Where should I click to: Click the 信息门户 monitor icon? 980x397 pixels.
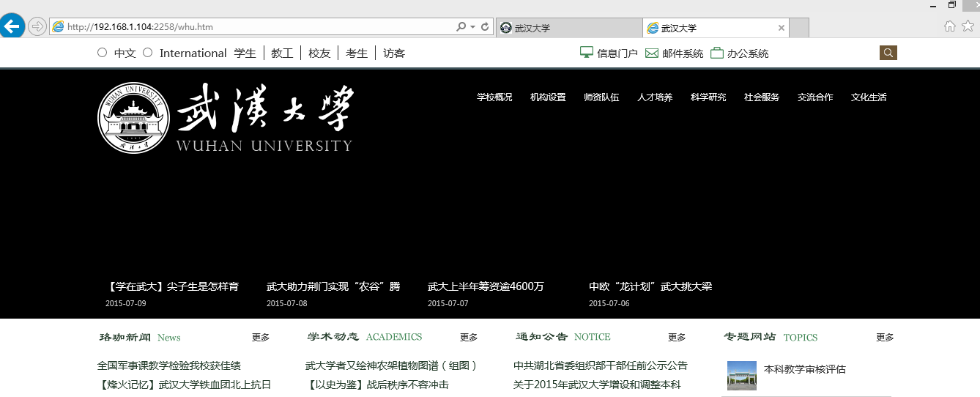coord(586,53)
